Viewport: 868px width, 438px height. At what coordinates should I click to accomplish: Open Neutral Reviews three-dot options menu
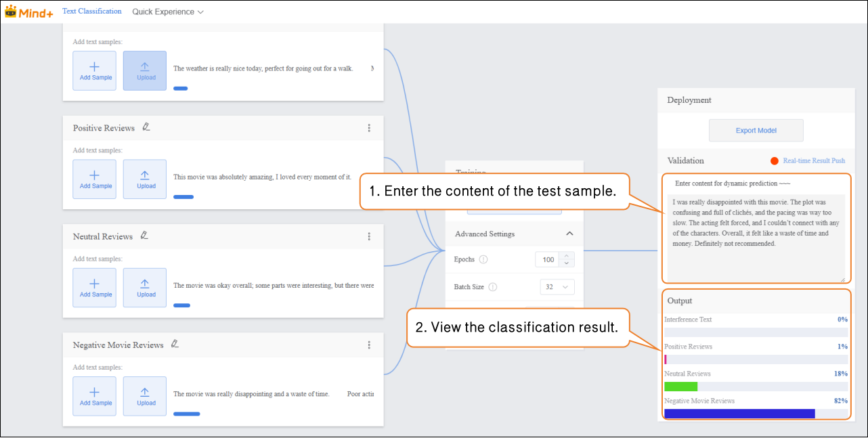pyautogui.click(x=369, y=236)
